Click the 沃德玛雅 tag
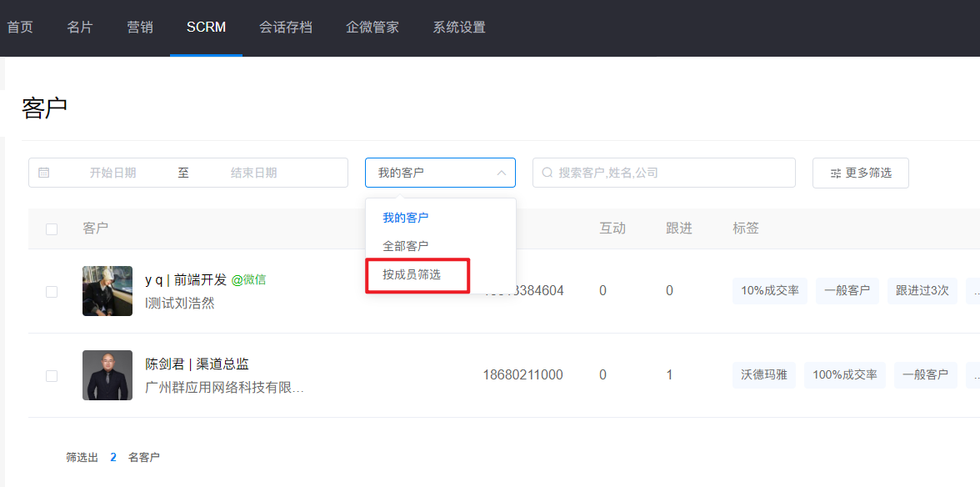 (x=763, y=374)
